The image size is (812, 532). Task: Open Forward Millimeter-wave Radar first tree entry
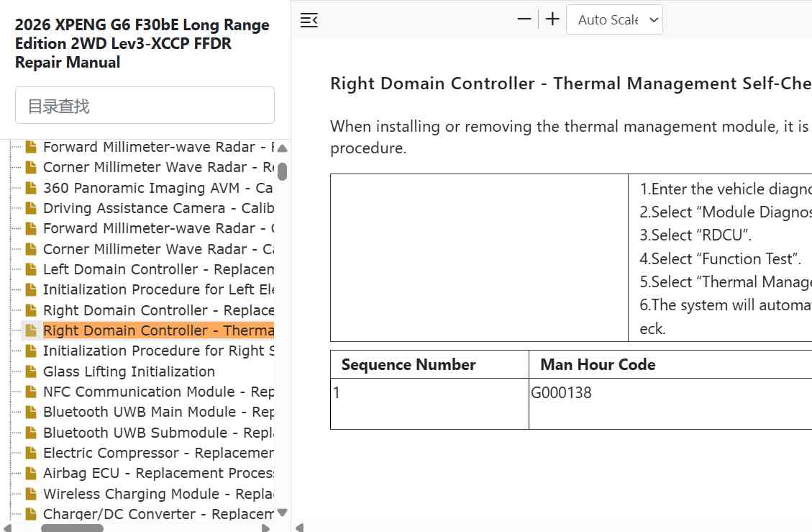click(158, 148)
